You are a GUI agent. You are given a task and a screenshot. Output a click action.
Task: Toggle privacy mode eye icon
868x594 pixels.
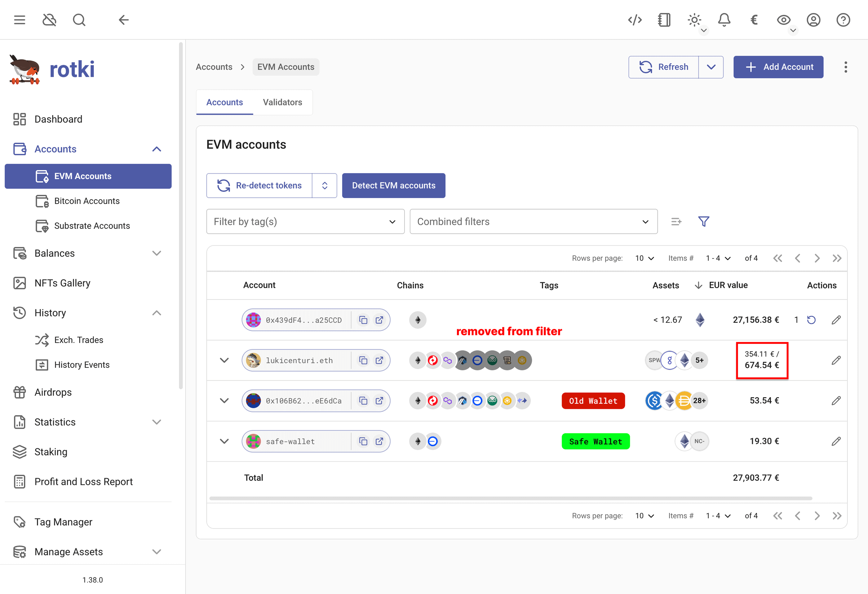(x=784, y=20)
